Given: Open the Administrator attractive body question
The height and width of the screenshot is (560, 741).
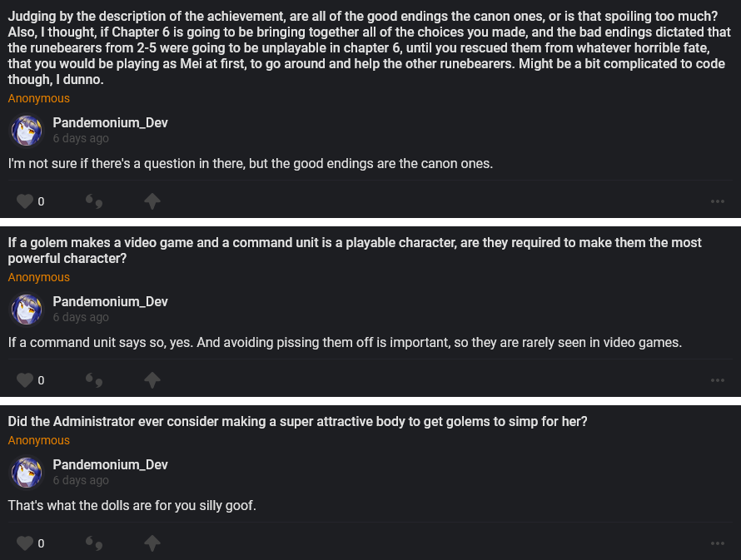Looking at the screenshot, I should point(297,422).
